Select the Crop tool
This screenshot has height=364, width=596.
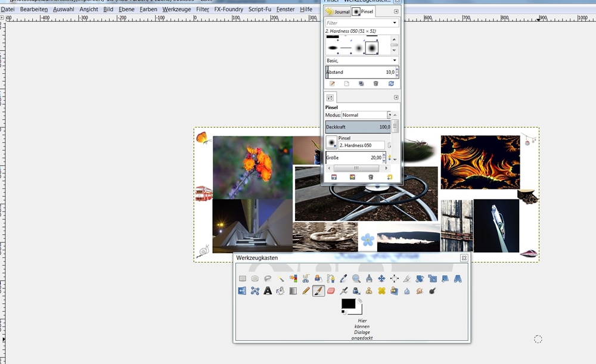point(407,278)
